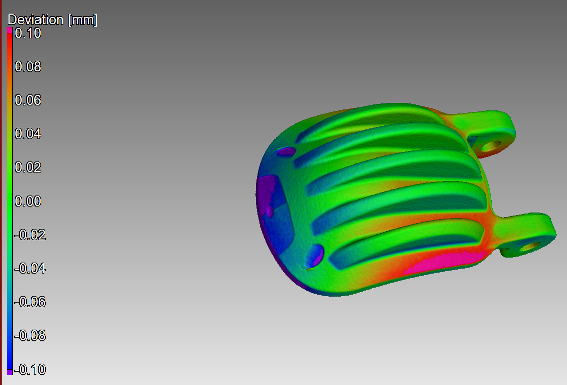The image size is (567, 385).
Task: Click the 0.02 scale label
Action: (28, 167)
